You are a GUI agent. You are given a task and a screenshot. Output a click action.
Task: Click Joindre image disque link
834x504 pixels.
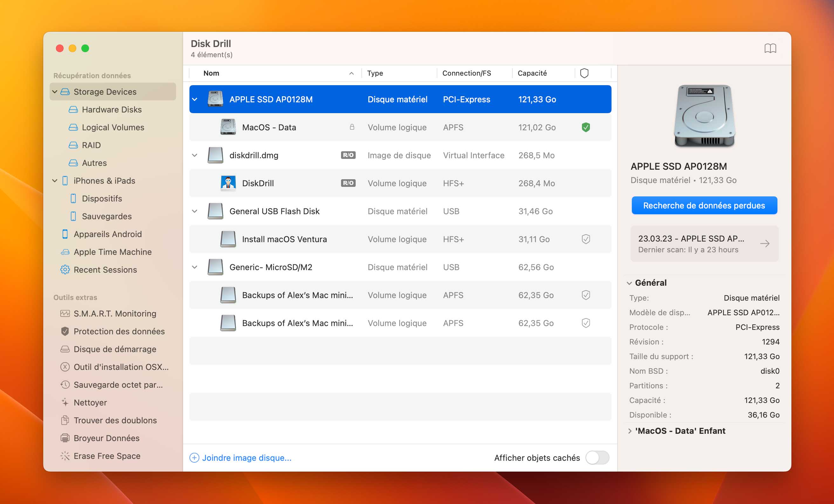coord(240,458)
